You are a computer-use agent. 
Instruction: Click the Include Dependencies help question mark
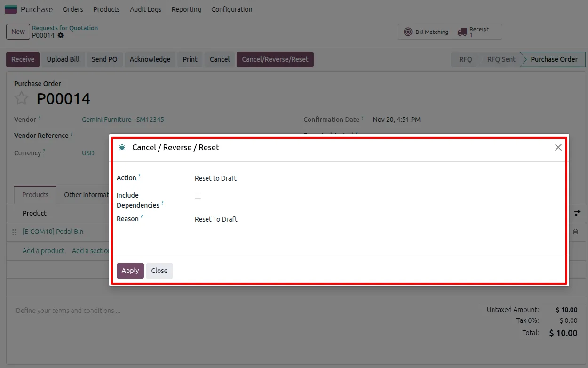point(162,203)
